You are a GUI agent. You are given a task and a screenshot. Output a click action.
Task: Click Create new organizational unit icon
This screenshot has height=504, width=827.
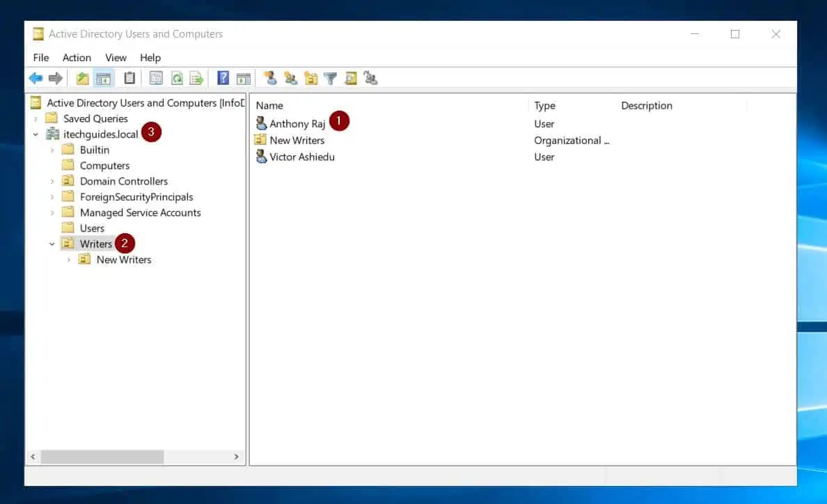point(311,79)
